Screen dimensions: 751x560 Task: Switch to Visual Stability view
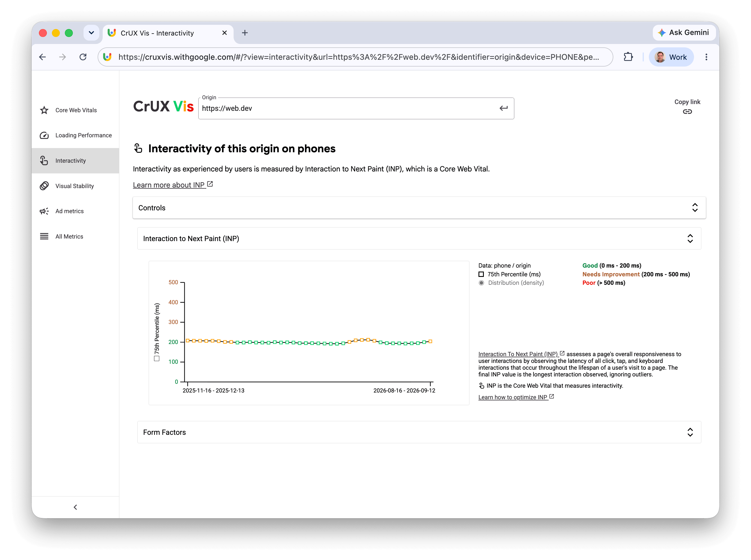[75, 186]
